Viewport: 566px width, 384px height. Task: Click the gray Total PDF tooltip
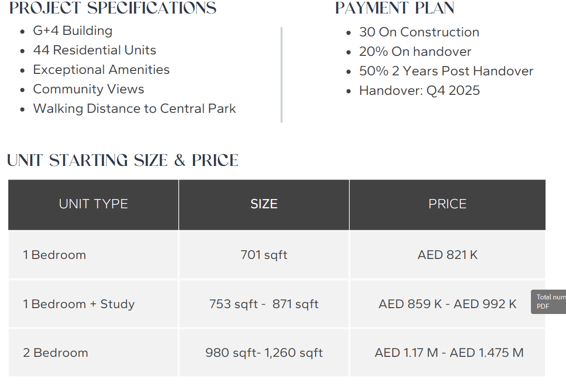[548, 302]
